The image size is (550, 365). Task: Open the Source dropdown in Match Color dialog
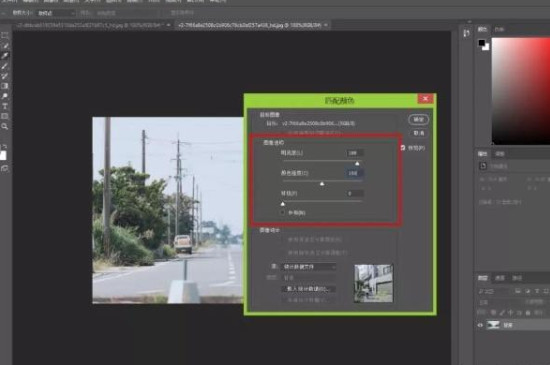click(x=308, y=267)
